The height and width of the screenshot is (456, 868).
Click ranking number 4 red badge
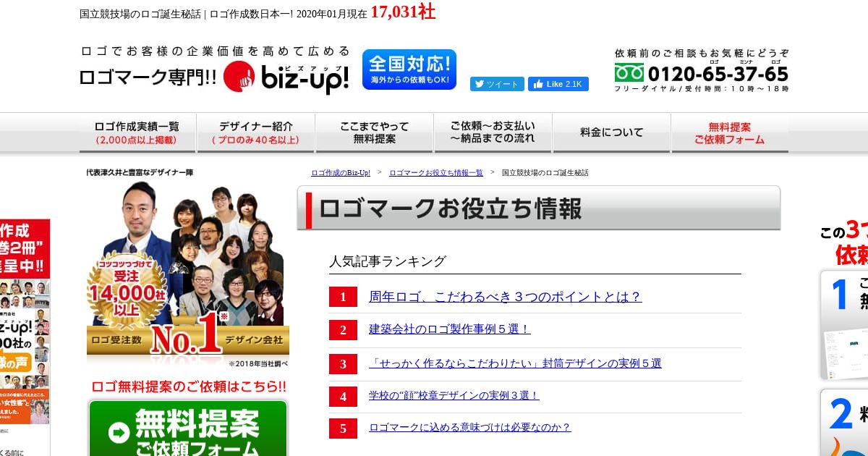point(343,397)
